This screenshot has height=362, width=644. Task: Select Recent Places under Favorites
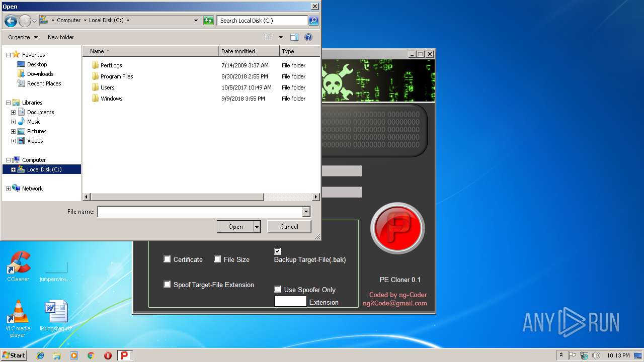pos(44,83)
